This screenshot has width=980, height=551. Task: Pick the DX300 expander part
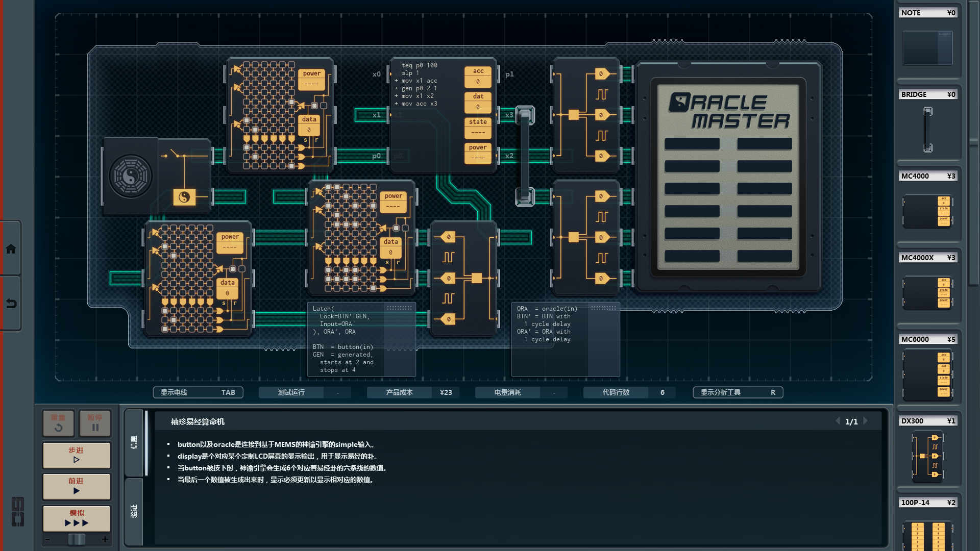(x=927, y=456)
